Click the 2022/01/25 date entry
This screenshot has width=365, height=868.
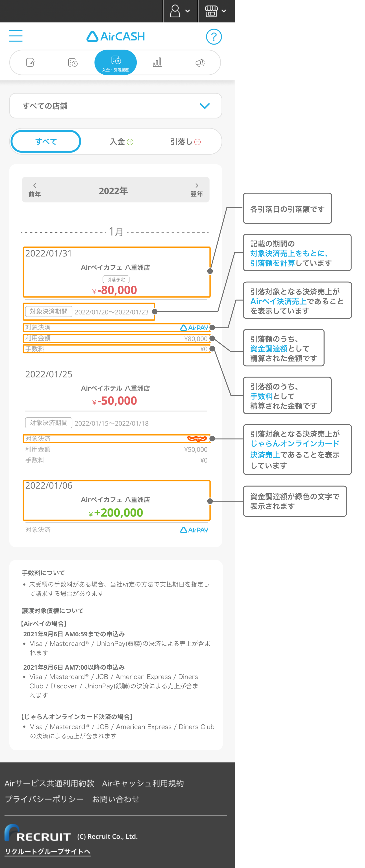(x=49, y=374)
